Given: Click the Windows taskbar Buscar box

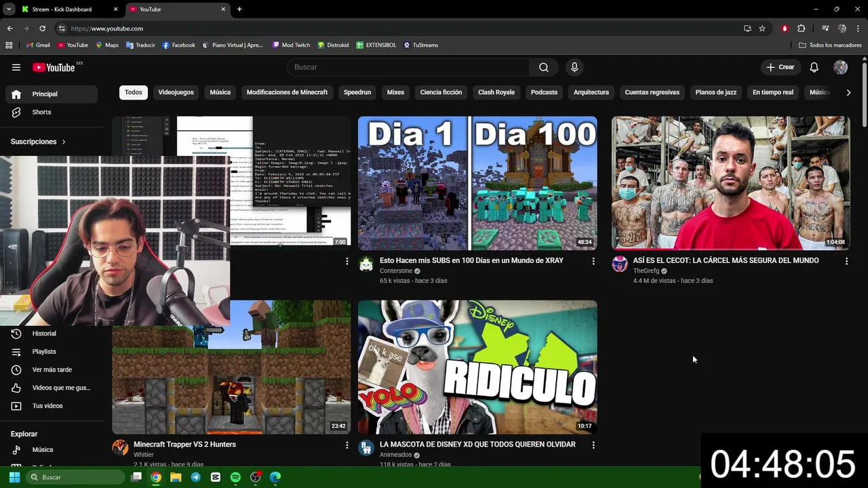Looking at the screenshot, I should tap(77, 477).
